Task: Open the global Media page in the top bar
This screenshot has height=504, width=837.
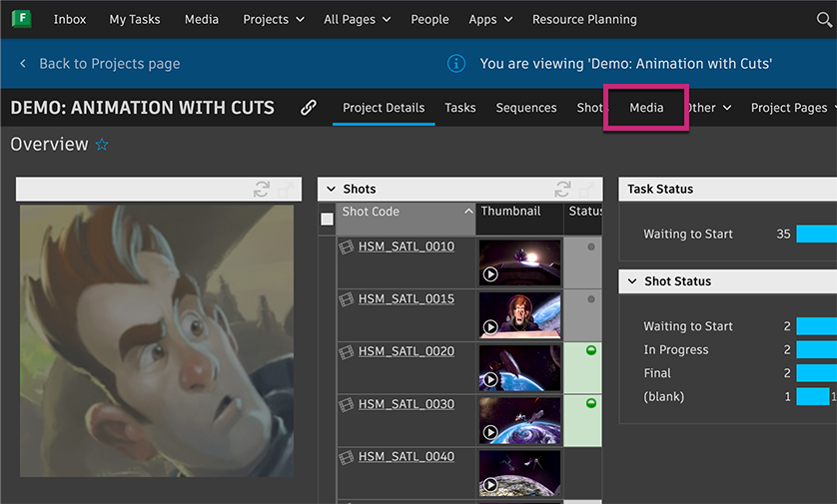Action: click(x=201, y=20)
